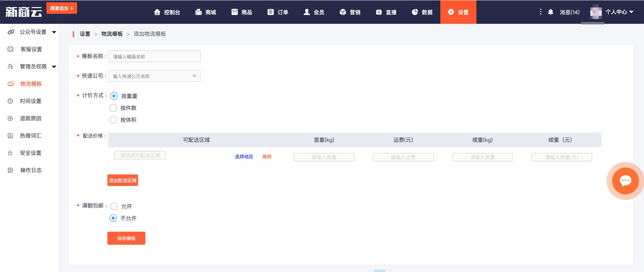Click the 模板名称 input field
This screenshot has height=272, width=644.
click(155, 56)
